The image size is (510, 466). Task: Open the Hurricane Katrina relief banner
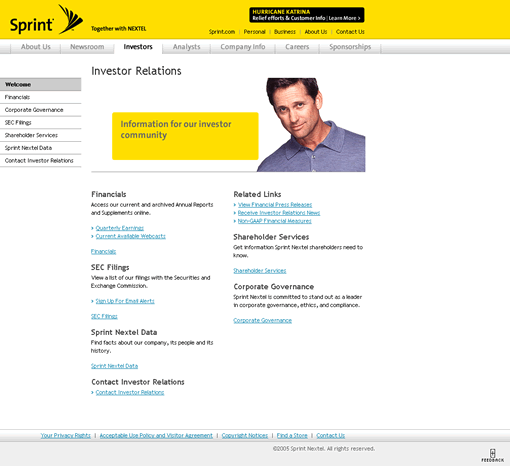click(307, 15)
